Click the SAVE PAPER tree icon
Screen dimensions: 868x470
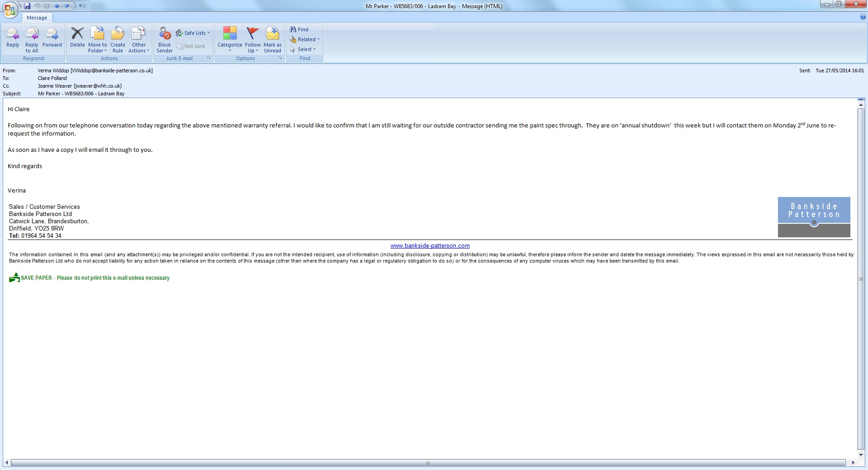(14, 277)
